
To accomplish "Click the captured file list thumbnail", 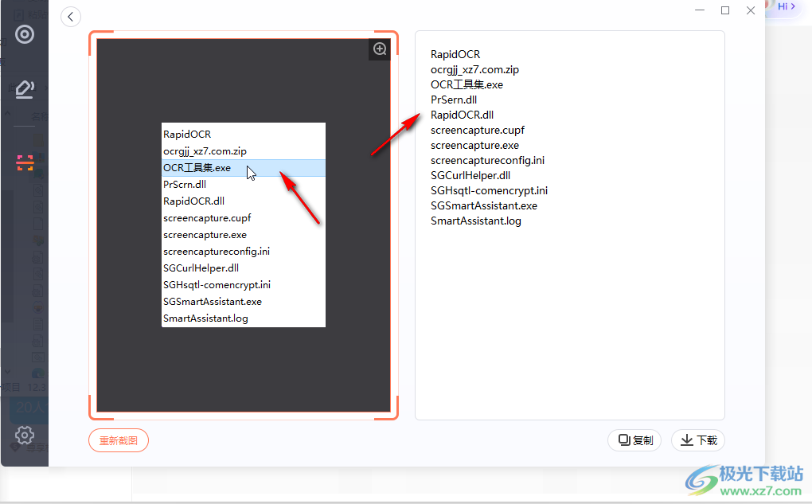I will pos(244,225).
